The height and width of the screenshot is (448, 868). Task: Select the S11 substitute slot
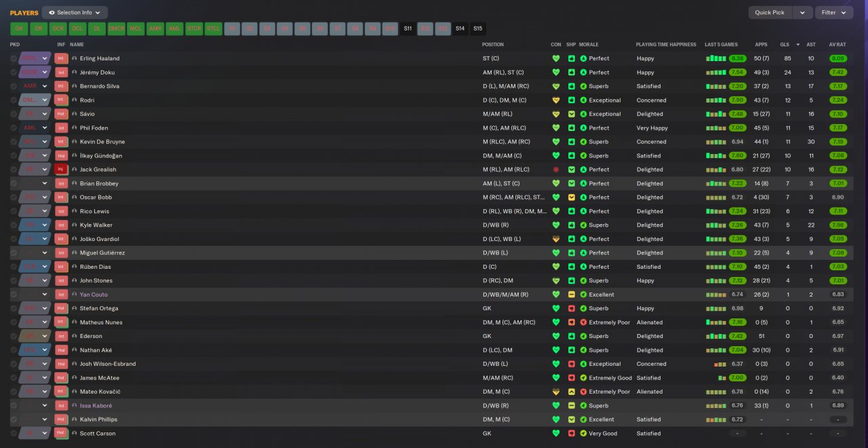pos(408,29)
